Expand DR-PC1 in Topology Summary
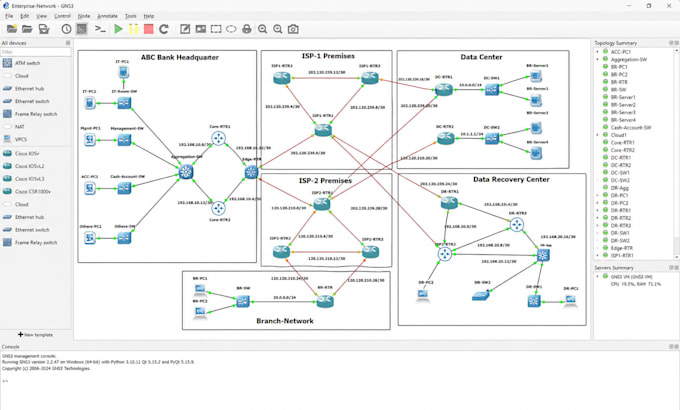Viewport: 680px width, 410px height. (x=598, y=195)
